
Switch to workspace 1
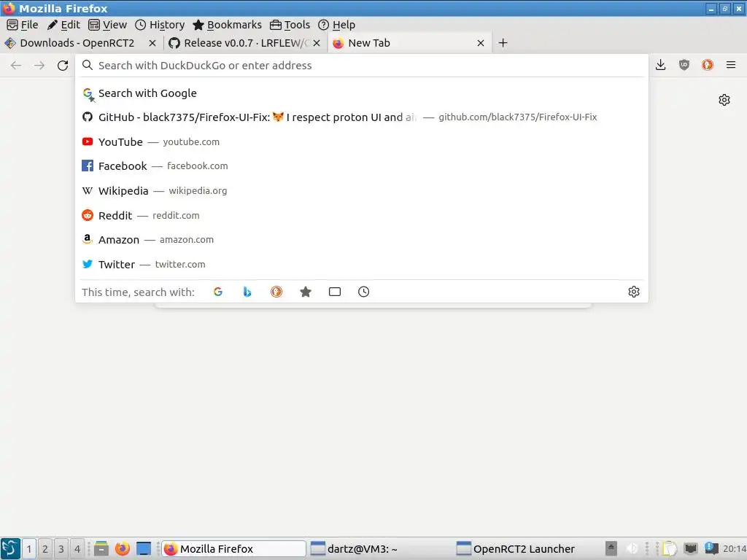coord(28,548)
